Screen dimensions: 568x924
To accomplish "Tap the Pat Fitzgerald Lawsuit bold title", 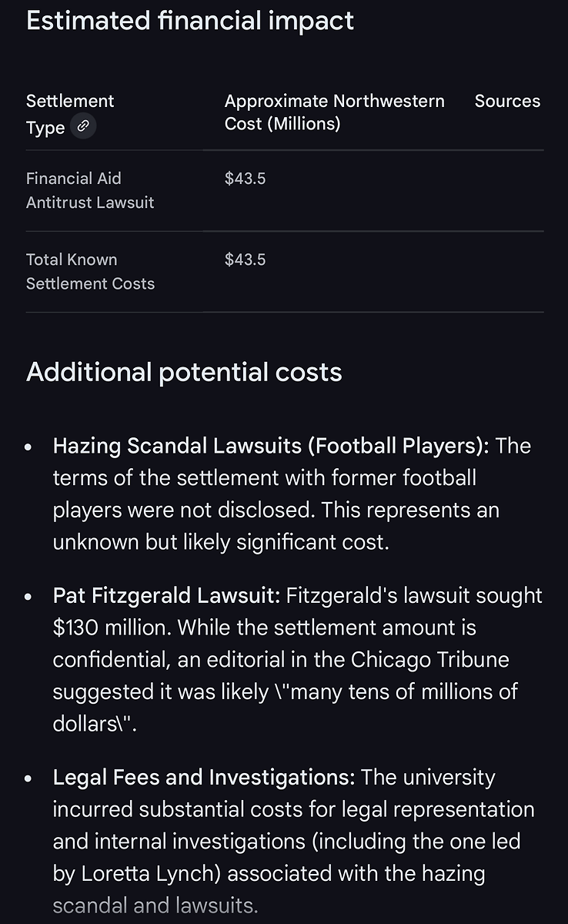I will click(x=165, y=595).
